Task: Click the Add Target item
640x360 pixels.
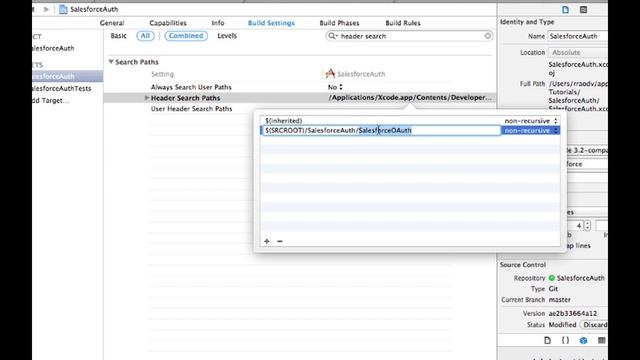Action: pos(51,100)
